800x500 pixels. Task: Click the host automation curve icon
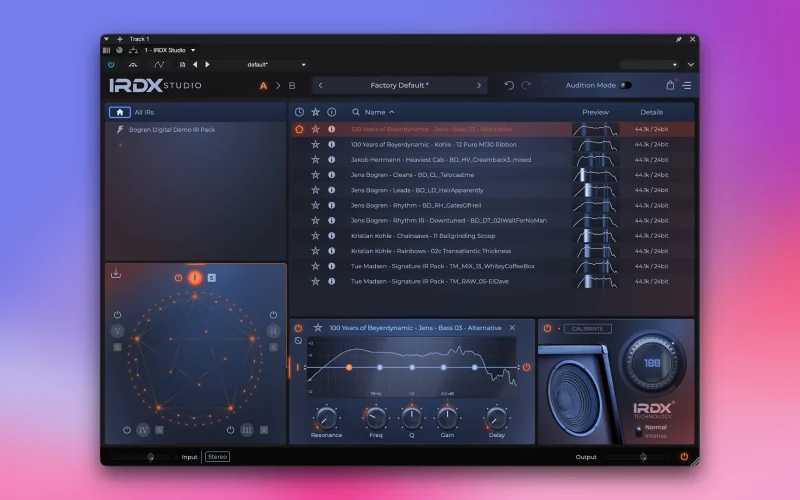[x=159, y=65]
